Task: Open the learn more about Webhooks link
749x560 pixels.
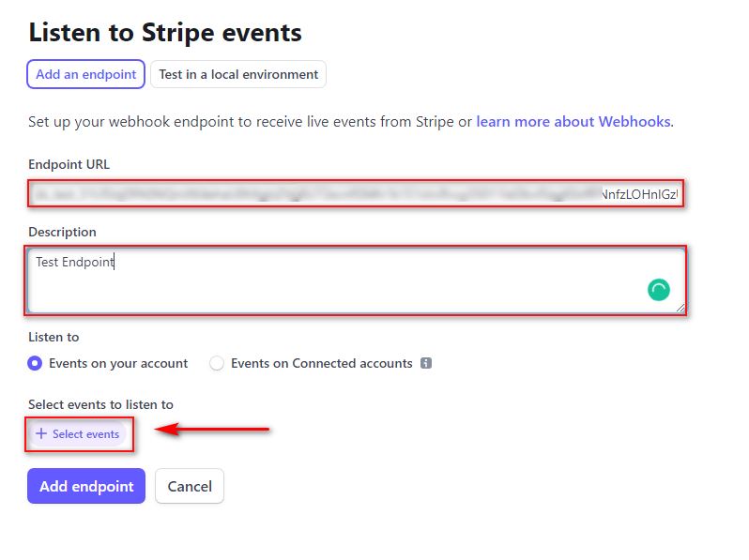Action: pos(573,122)
